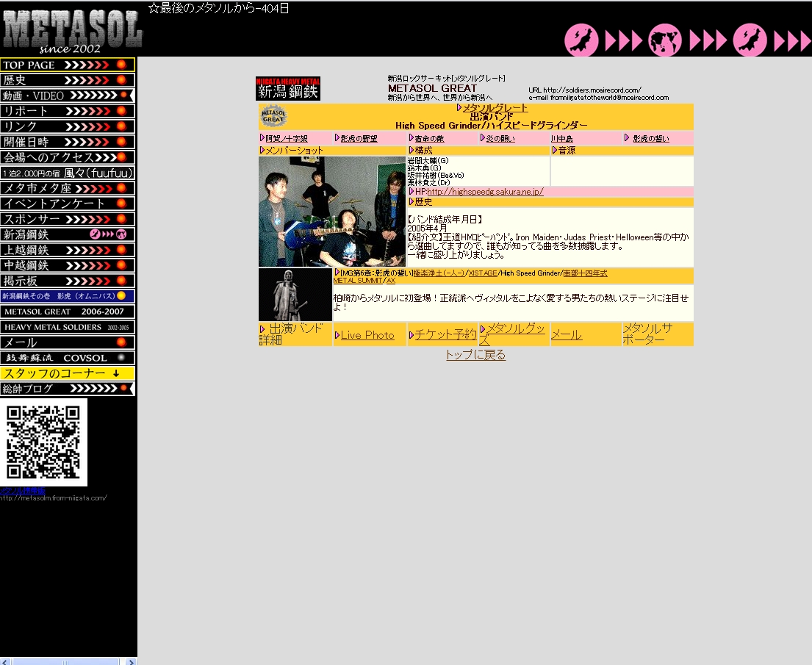This screenshot has height=665, width=812.
Task: Click the statue thumbnail image
Action: click(x=295, y=294)
